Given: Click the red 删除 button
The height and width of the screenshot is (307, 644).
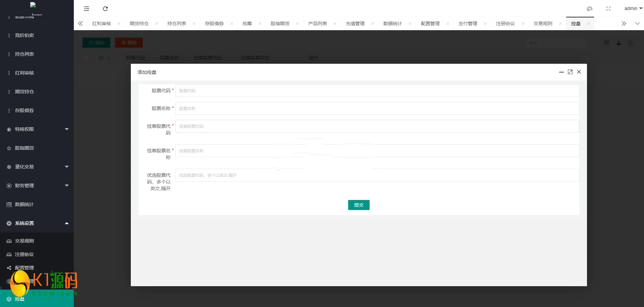Looking at the screenshot, I should pyautogui.click(x=129, y=43).
